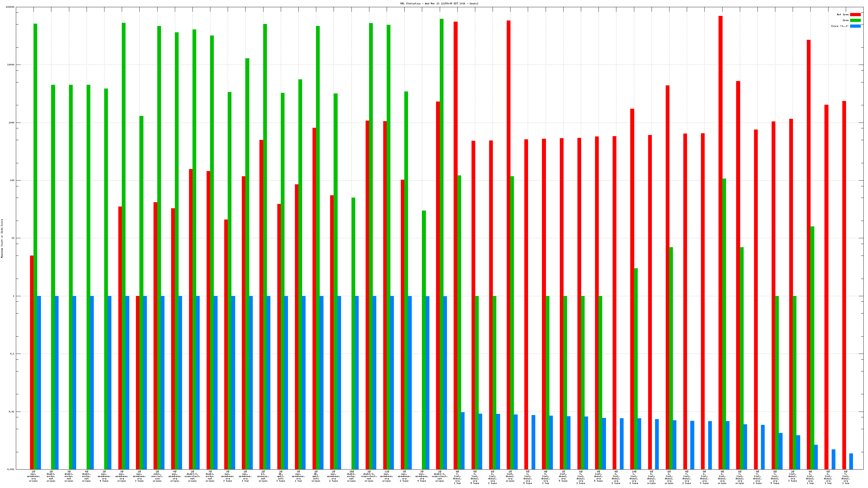
Task: Click the 15@ dnsbl.sorbs.net origin label
Action: 351,476
